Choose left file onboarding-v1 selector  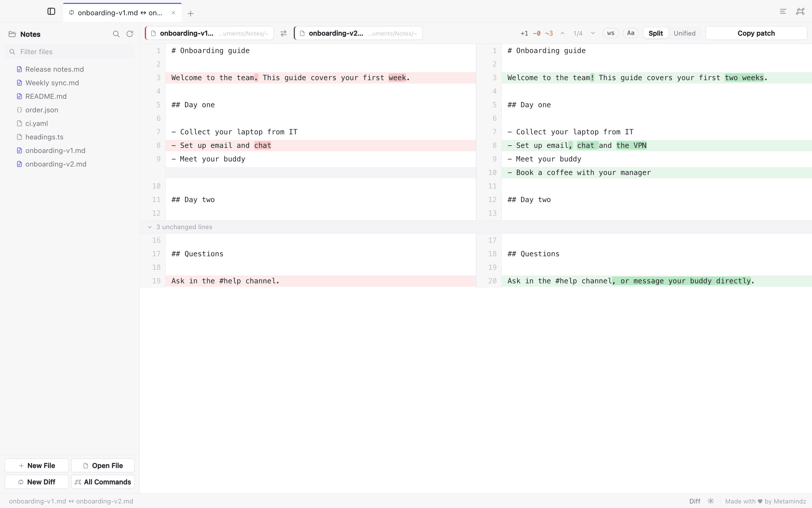pyautogui.click(x=209, y=33)
